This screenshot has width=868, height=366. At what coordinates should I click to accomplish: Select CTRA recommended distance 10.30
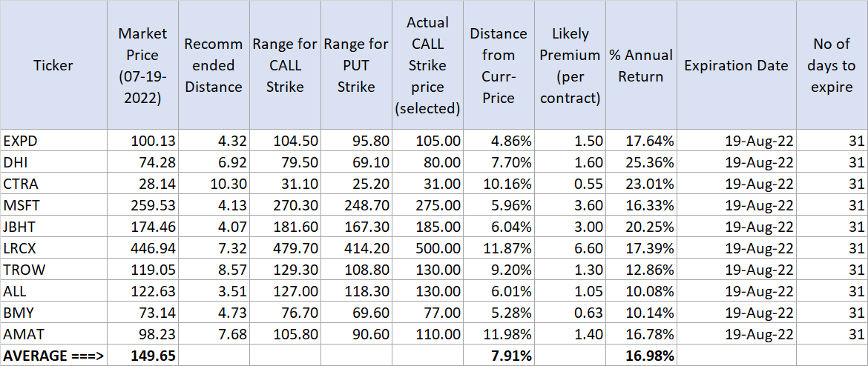[x=214, y=183]
